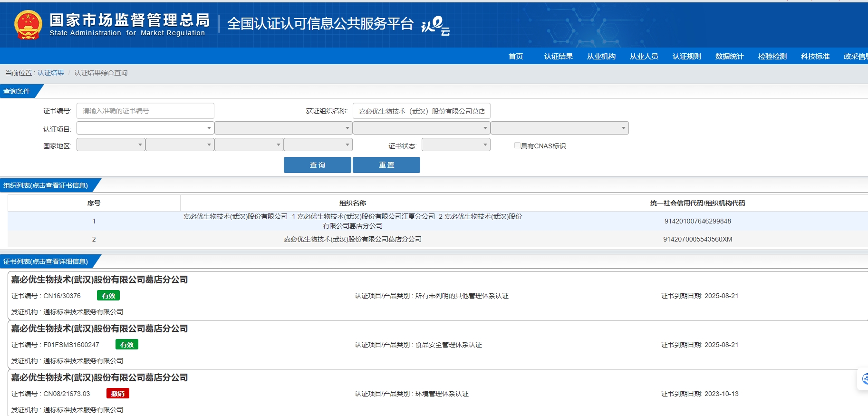
Task: Open 检验检测 navigation menu
Action: (772, 56)
